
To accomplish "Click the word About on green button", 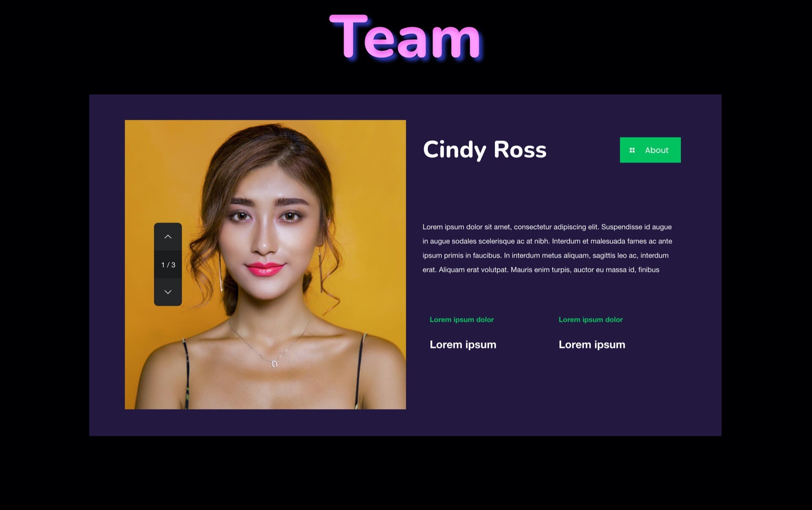I will tap(656, 150).
